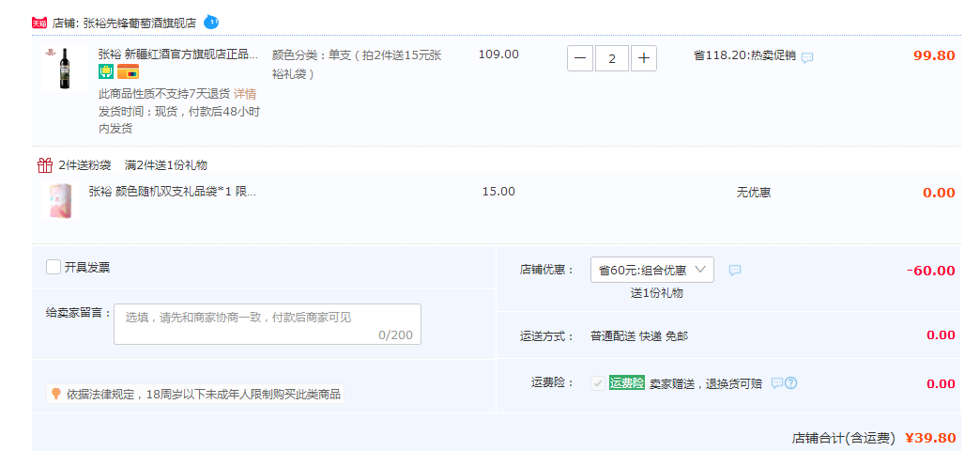Click the red gift box icon beside 2件送粉袋
Screen dimensions: 980x451
45,165
